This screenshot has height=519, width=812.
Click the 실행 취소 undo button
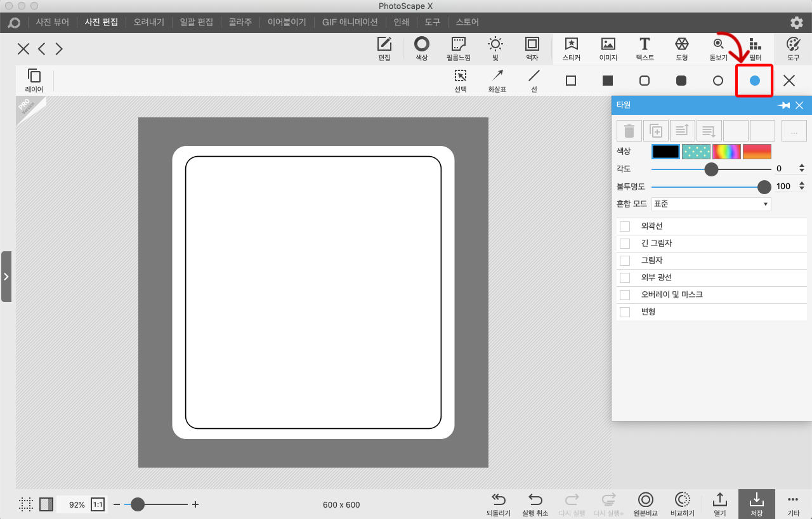coord(535,504)
